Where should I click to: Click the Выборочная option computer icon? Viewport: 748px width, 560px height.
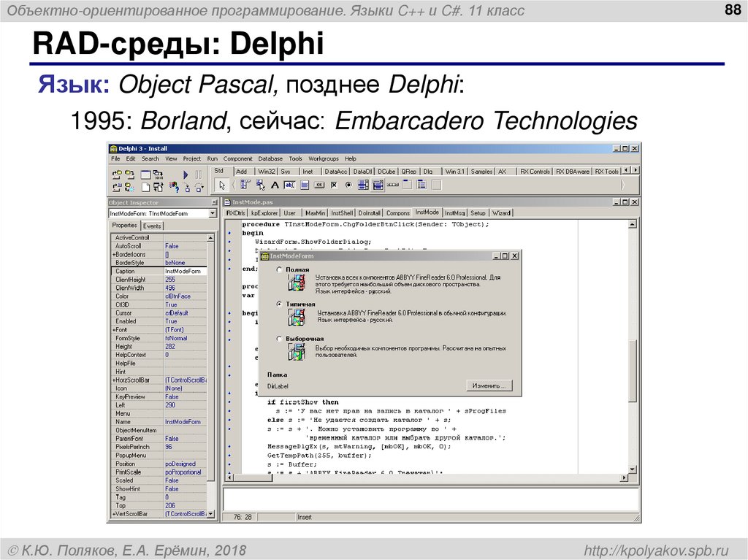point(297,352)
